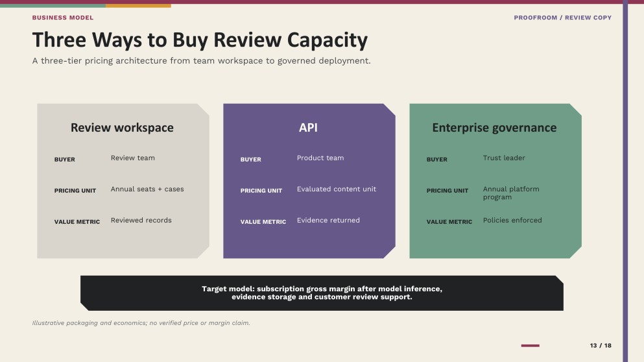Click BUYER label in Review workspace card

64,160
